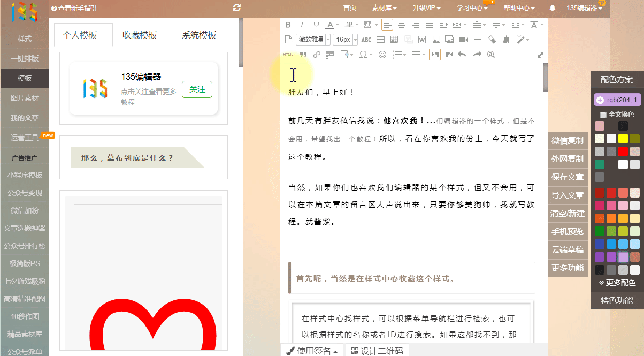
Task: Expand editor to fullscreen mode
Action: pos(540,55)
